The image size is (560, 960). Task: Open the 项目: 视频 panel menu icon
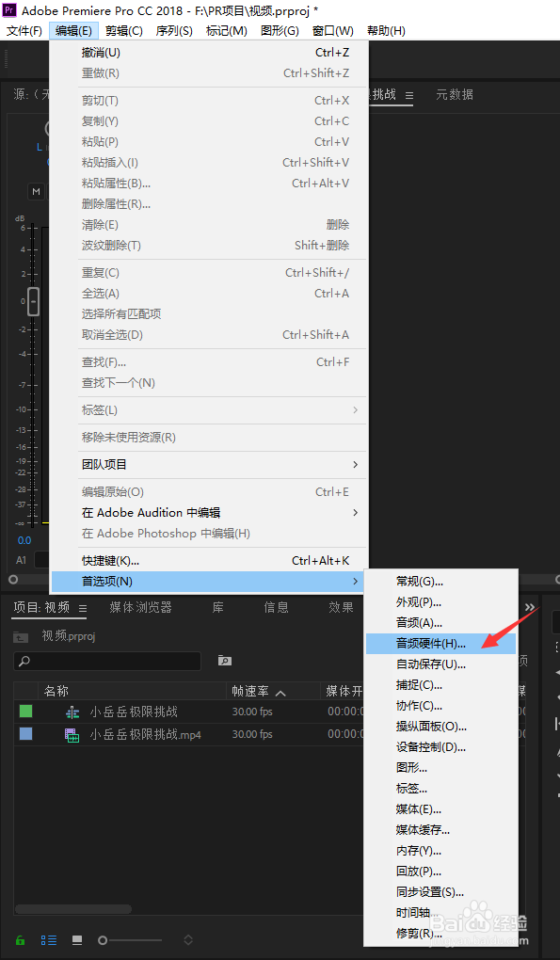(x=83, y=608)
